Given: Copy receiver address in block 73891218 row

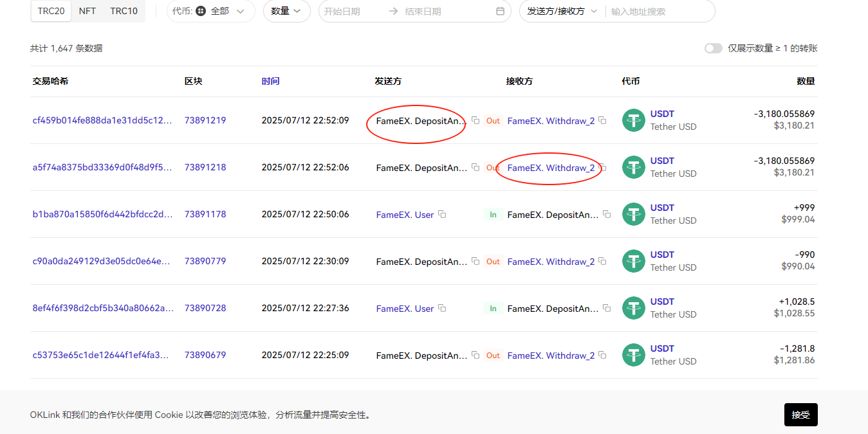Looking at the screenshot, I should [602, 167].
